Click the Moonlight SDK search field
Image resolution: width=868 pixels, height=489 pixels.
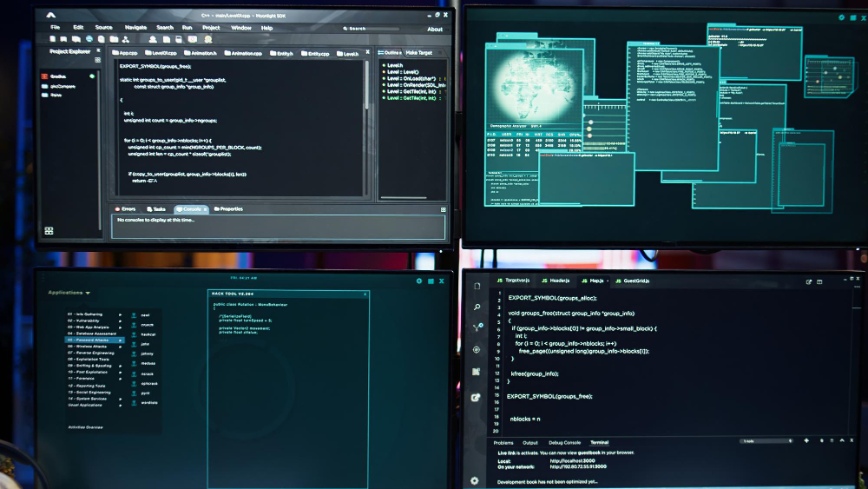pos(366,29)
